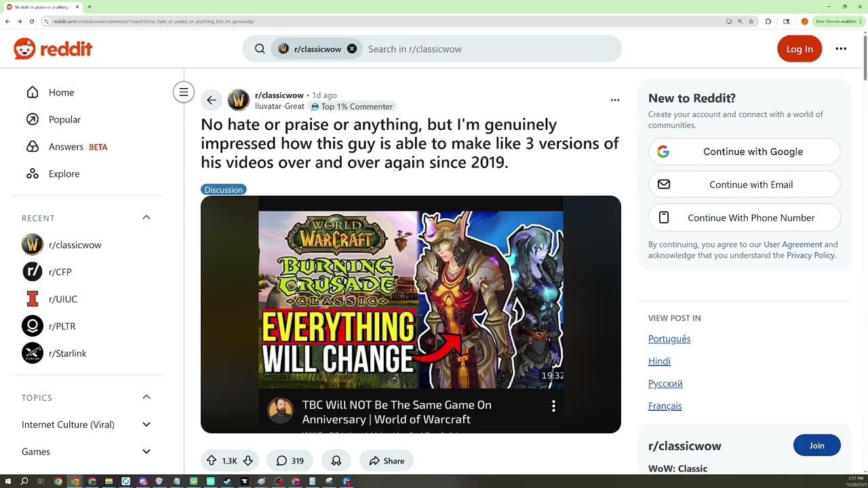This screenshot has width=868, height=488.
Task: Open the post overflow menu
Action: coord(615,100)
